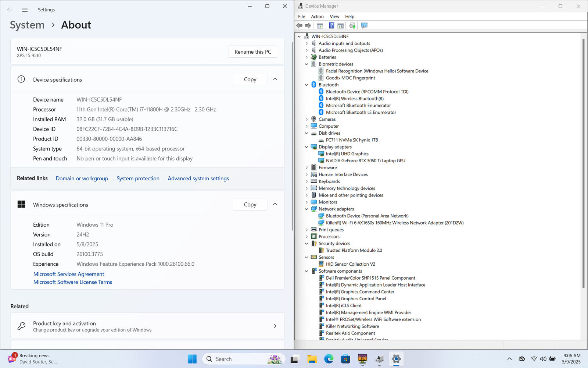Select Intel(R) Wireless Bluetooth(R) device
The width and height of the screenshot is (588, 368).
355,99
